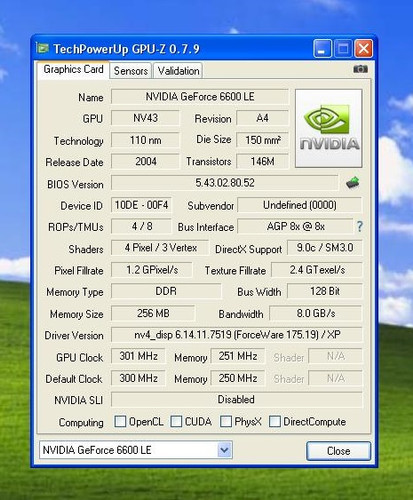Click the "Driver Version" label

[74, 335]
